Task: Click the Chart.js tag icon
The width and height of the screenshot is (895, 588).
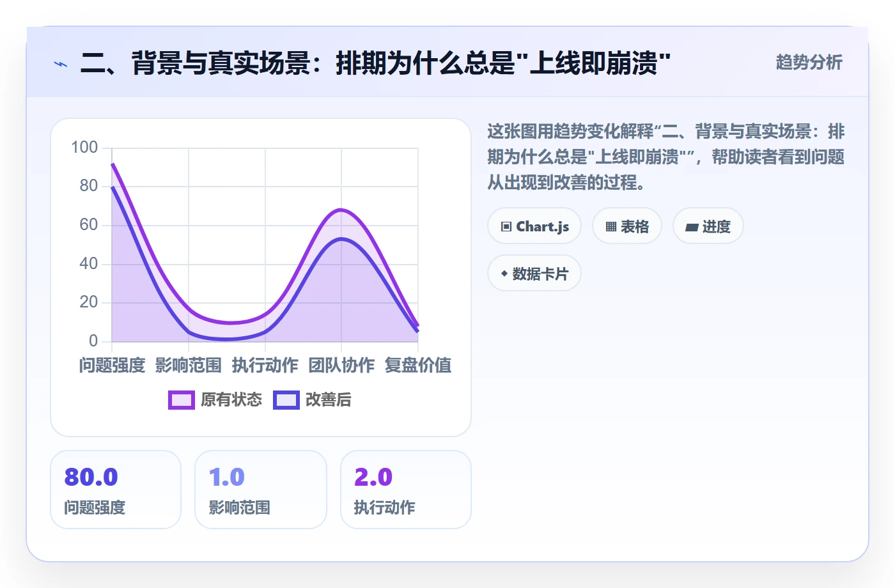Action: point(506,227)
